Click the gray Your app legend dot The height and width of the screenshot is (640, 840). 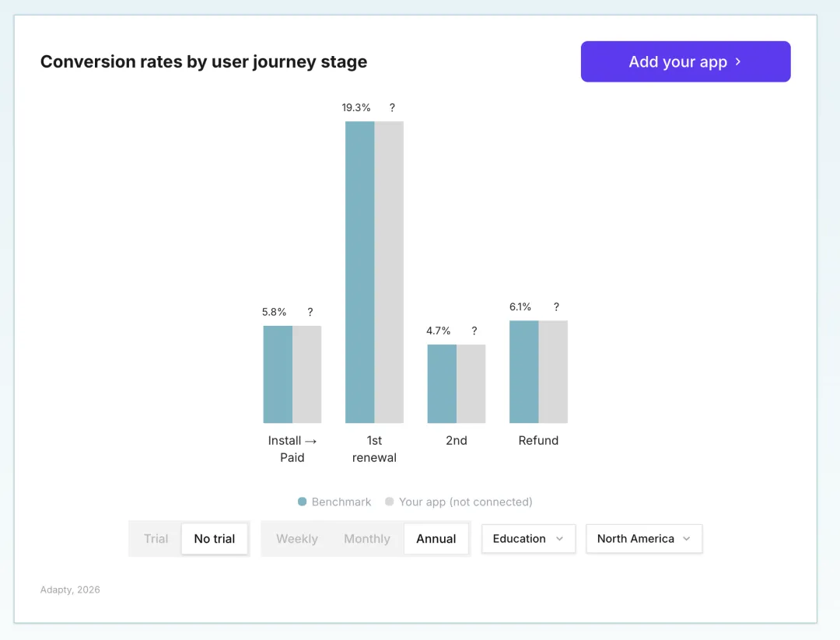(x=390, y=502)
